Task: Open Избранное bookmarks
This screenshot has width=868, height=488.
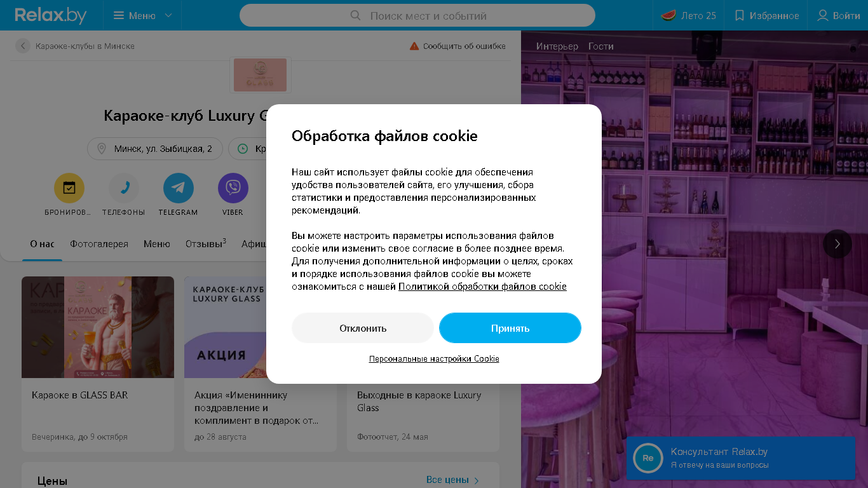Action: pyautogui.click(x=766, y=15)
